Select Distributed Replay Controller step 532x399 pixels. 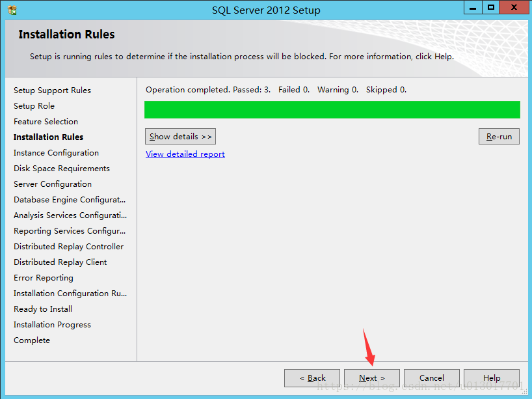coord(68,247)
